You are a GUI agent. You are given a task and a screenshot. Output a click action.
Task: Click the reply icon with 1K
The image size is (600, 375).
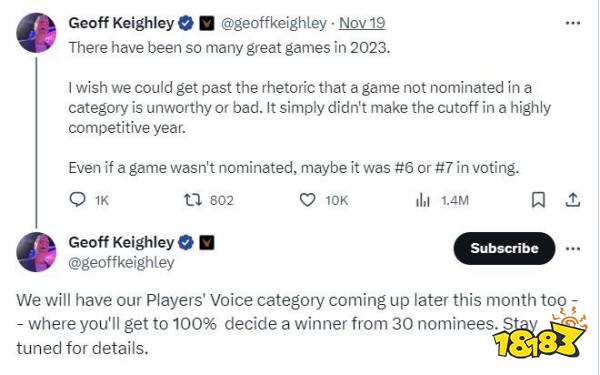point(77,200)
